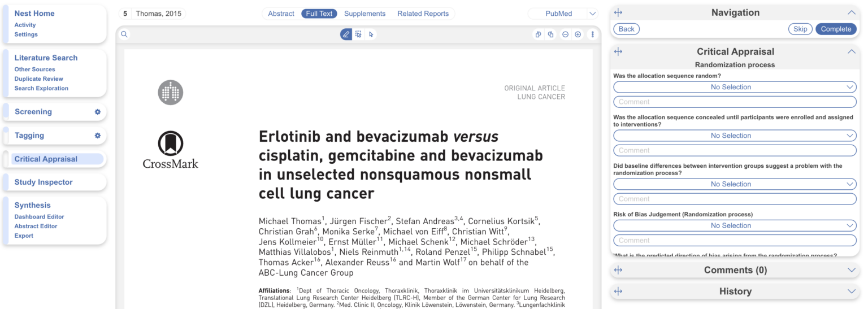The width and height of the screenshot is (868, 309).
Task: Choose the area selection tool
Action: pos(358,34)
